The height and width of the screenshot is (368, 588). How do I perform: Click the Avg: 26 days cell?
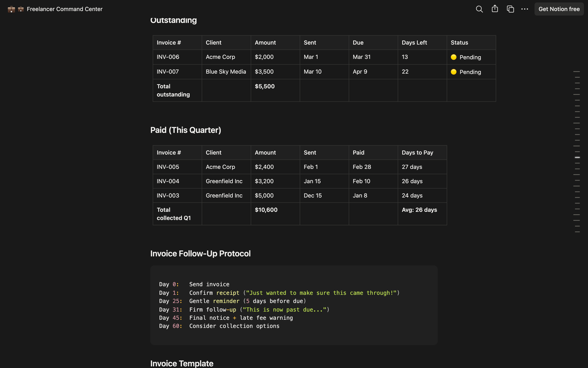click(x=422, y=214)
